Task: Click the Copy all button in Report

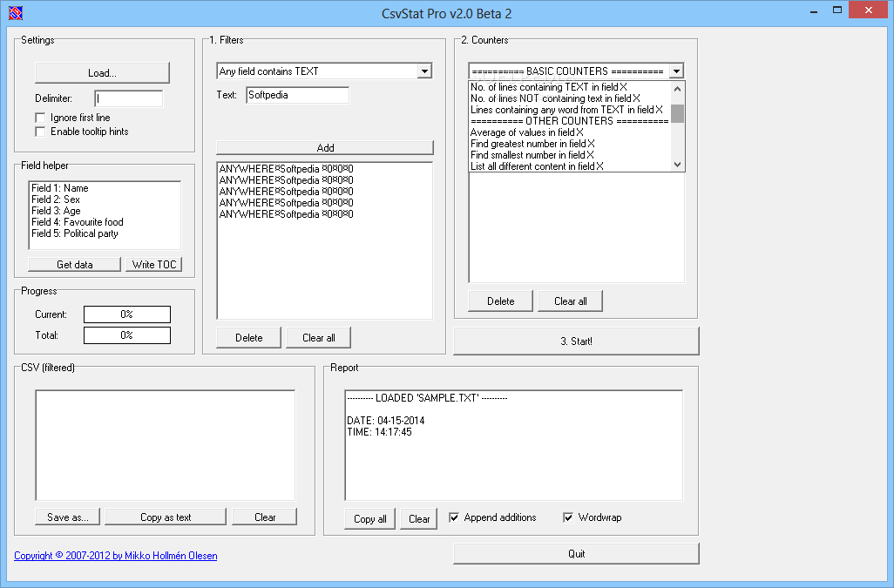Action: pyautogui.click(x=370, y=519)
